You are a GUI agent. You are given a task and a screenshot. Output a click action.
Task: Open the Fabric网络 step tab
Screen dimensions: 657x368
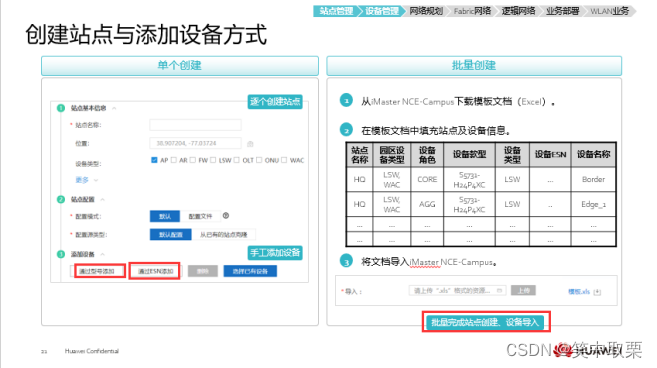click(472, 11)
